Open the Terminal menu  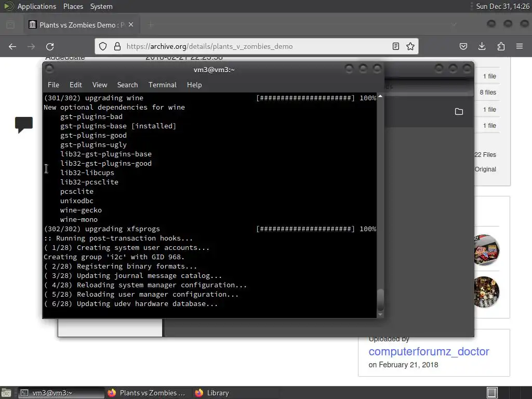[x=162, y=85]
